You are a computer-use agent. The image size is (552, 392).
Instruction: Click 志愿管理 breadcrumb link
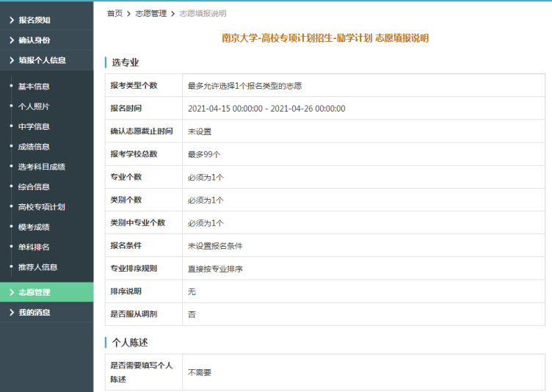(151, 13)
